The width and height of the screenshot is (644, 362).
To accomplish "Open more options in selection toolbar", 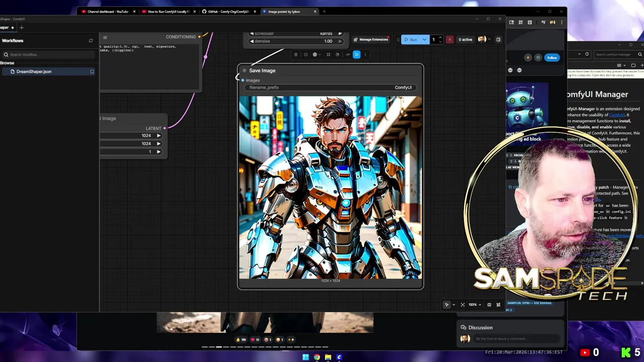I will click(x=365, y=55).
